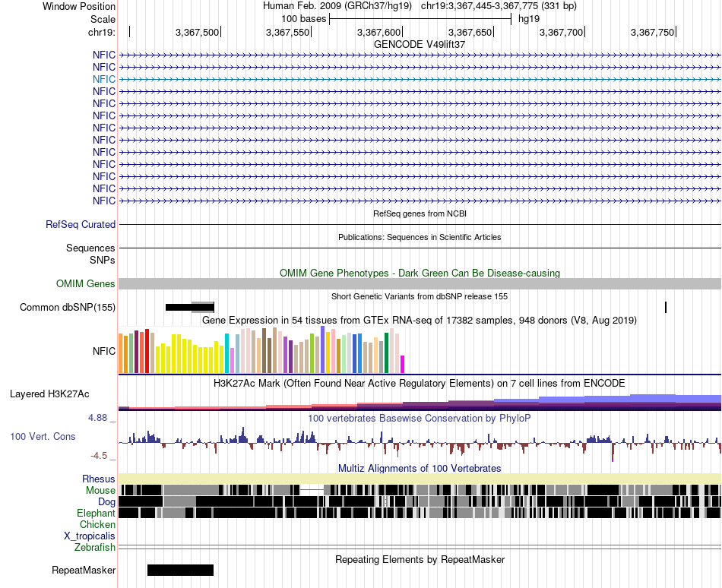Click the SNPs track label

tap(103, 260)
